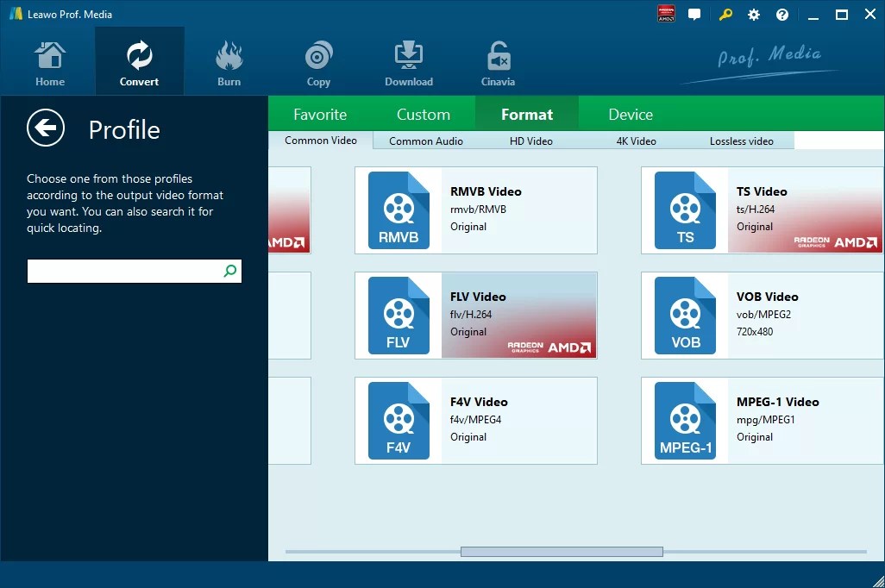Select the Convert module icon

point(139,60)
